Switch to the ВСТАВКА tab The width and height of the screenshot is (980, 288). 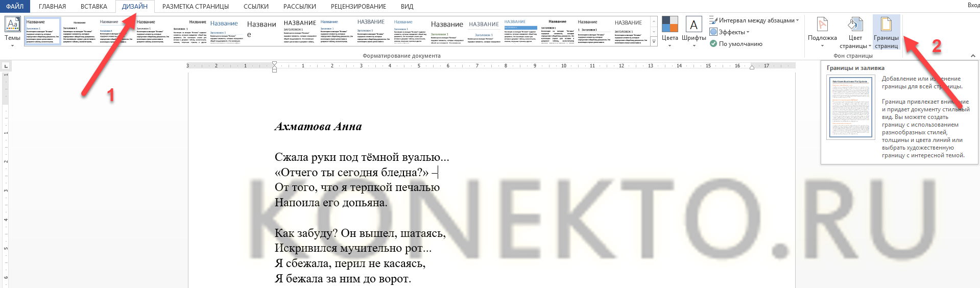click(94, 6)
